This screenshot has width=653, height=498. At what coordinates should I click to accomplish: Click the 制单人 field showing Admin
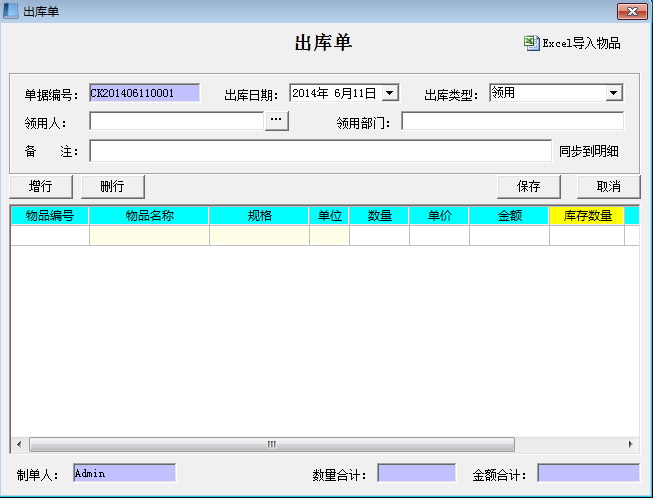(x=125, y=473)
